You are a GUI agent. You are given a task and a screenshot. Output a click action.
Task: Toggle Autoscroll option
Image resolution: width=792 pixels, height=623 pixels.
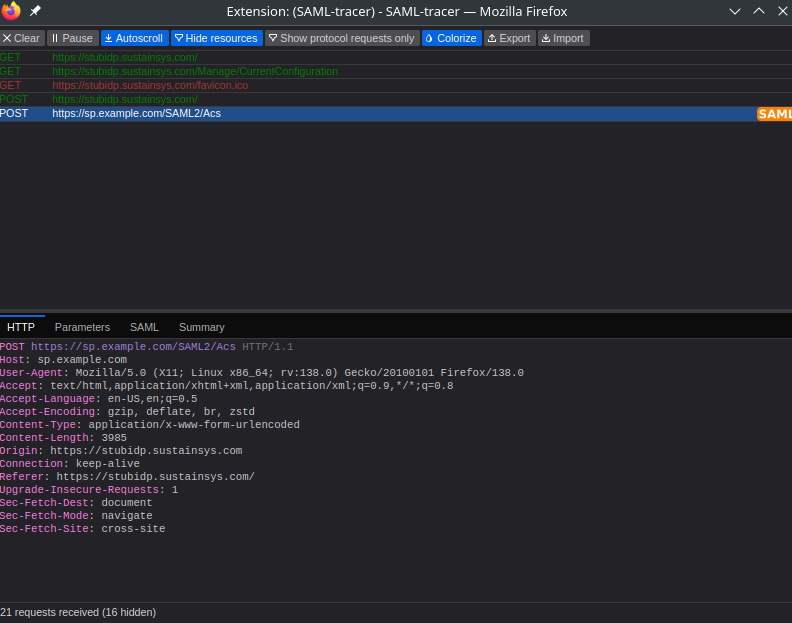click(134, 38)
